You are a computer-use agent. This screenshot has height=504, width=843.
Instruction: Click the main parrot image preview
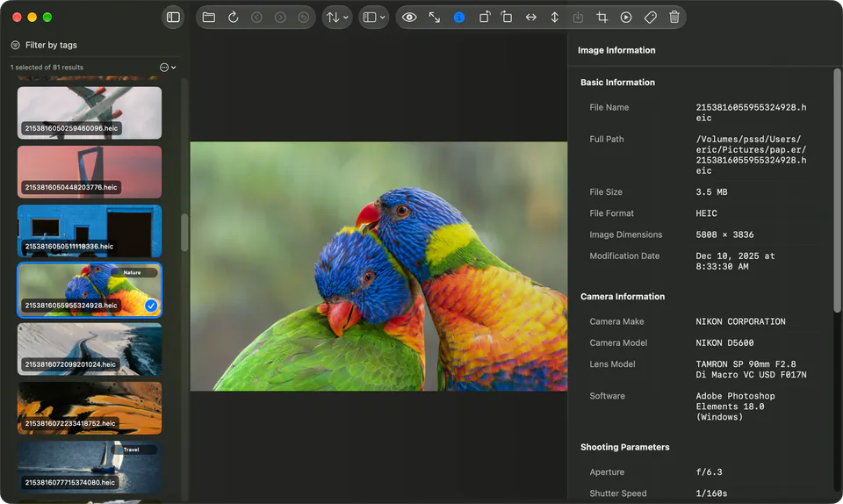click(x=378, y=266)
